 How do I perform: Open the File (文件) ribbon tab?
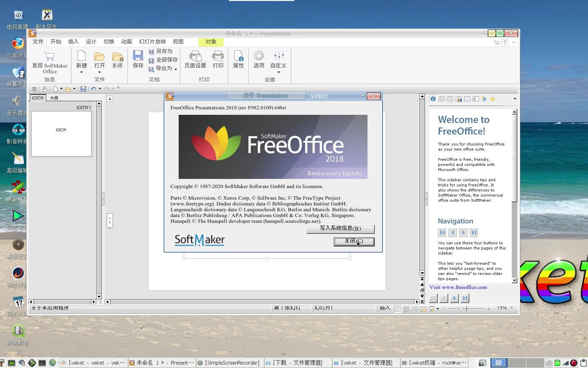(38, 42)
